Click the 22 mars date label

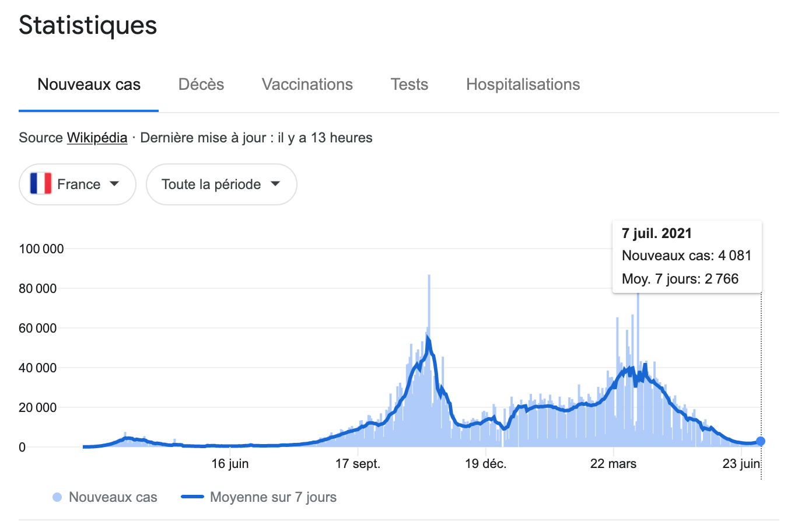614,464
